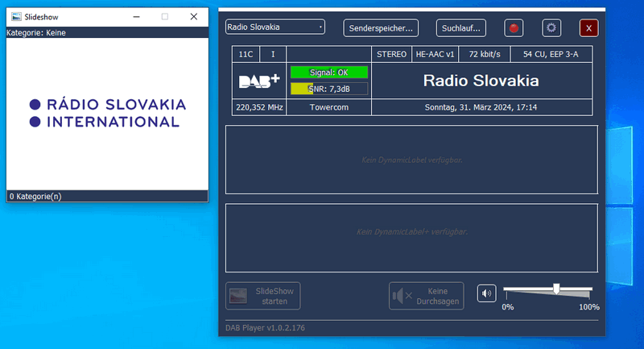644x349 pixels.
Task: Click the 11C channel cell
Action: tap(246, 54)
